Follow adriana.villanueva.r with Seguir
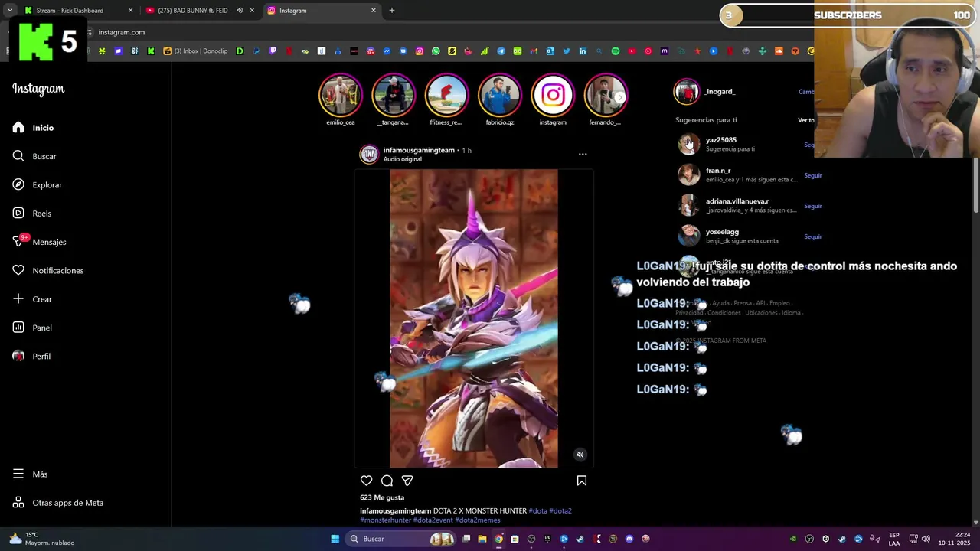 click(812, 206)
